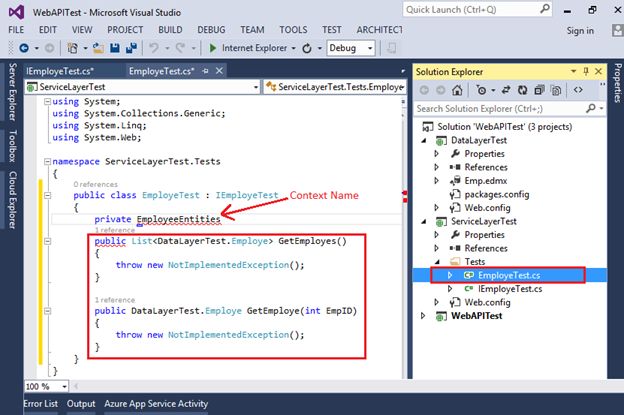Click the Save All icon
Viewport: 624px width, 415px height.
pyautogui.click(x=131, y=48)
